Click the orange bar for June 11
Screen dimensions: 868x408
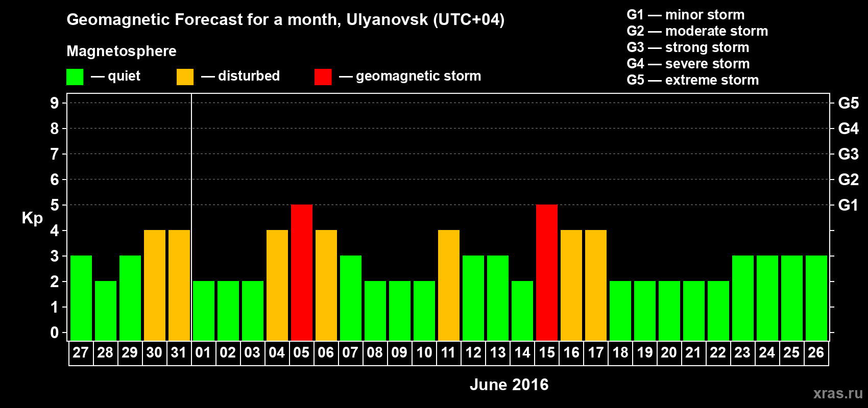(x=449, y=286)
